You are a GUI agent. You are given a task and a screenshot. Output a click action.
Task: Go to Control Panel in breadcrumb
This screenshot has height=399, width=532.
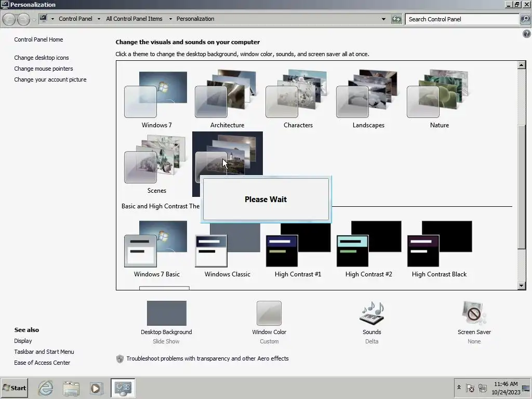tap(75, 19)
